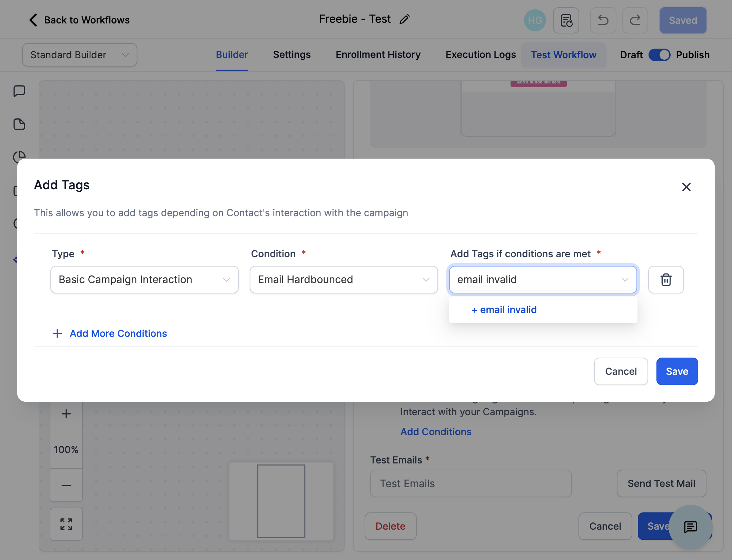Open the Enrollment History tab
The image size is (732, 560).
(378, 55)
